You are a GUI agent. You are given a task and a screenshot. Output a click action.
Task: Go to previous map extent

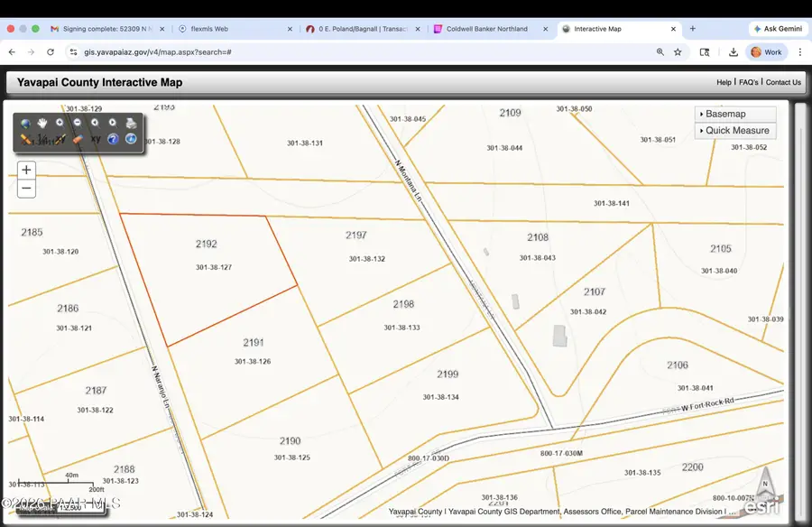96,123
